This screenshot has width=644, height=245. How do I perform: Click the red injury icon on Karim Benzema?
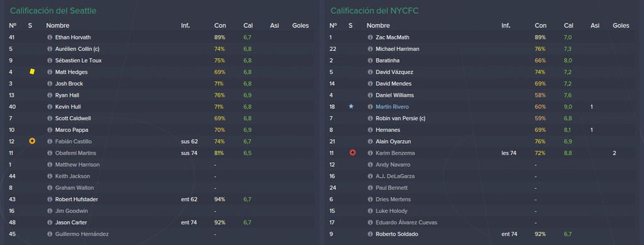(352, 153)
